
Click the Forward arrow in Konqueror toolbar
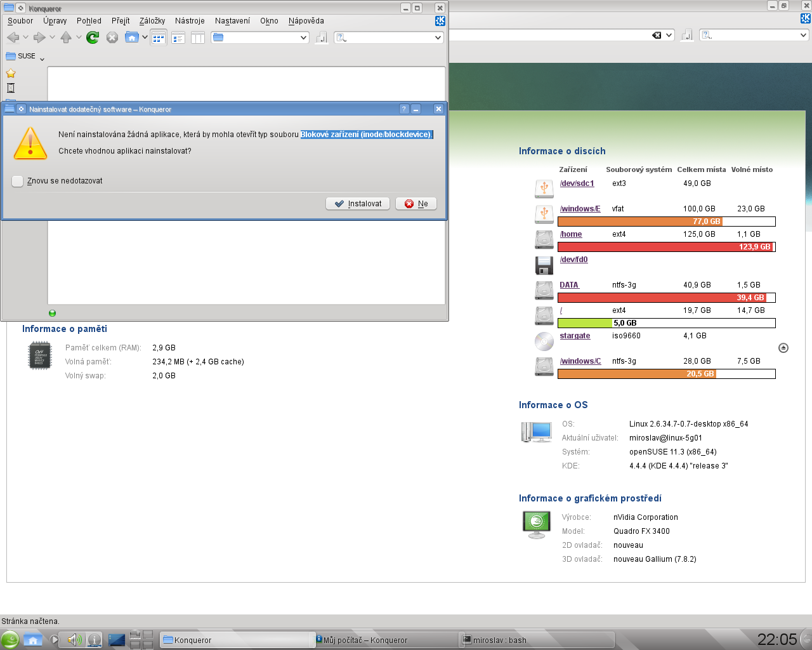pos(39,37)
